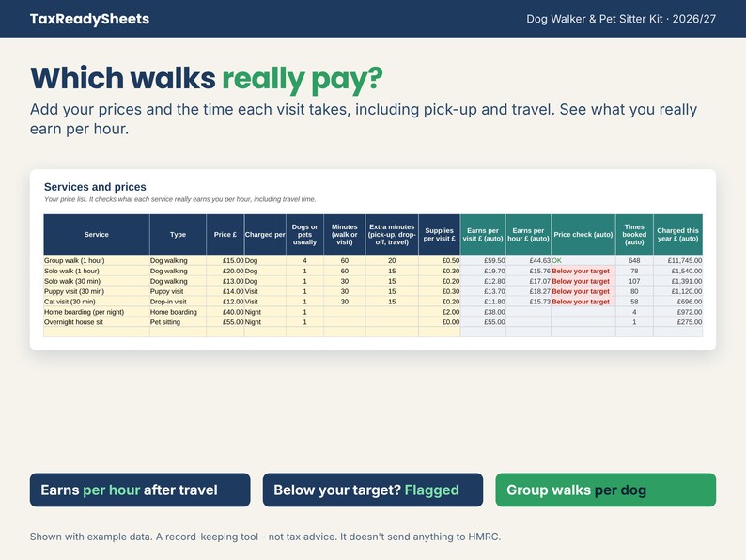The width and height of the screenshot is (746, 560).
Task: Click the £40.00 price cell
Action: (x=225, y=312)
